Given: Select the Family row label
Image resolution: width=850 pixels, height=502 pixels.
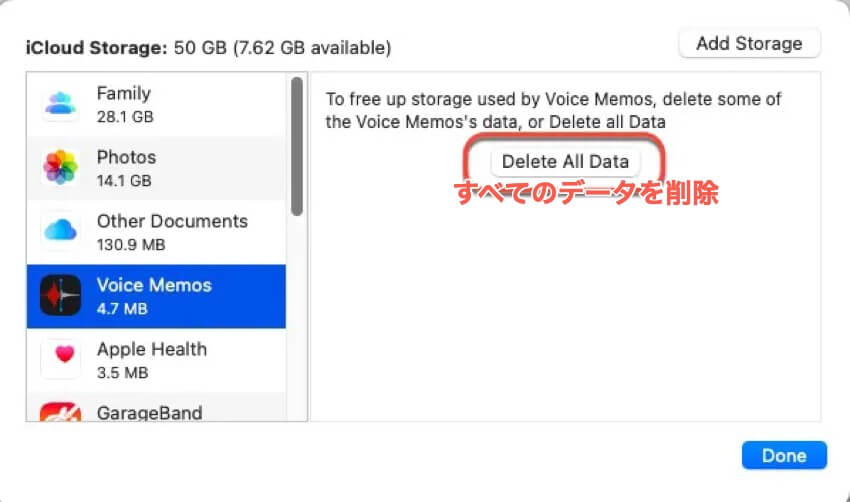Looking at the screenshot, I should click(x=156, y=104).
